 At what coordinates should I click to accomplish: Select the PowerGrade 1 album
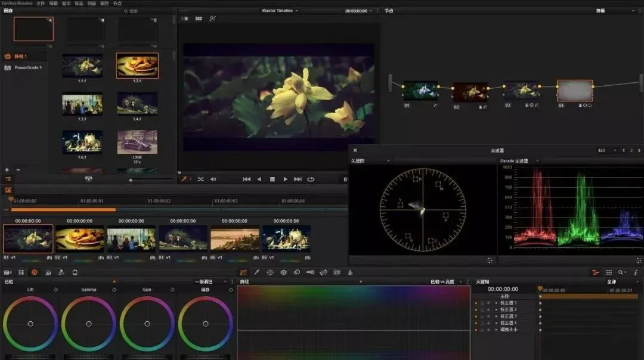click(27, 68)
